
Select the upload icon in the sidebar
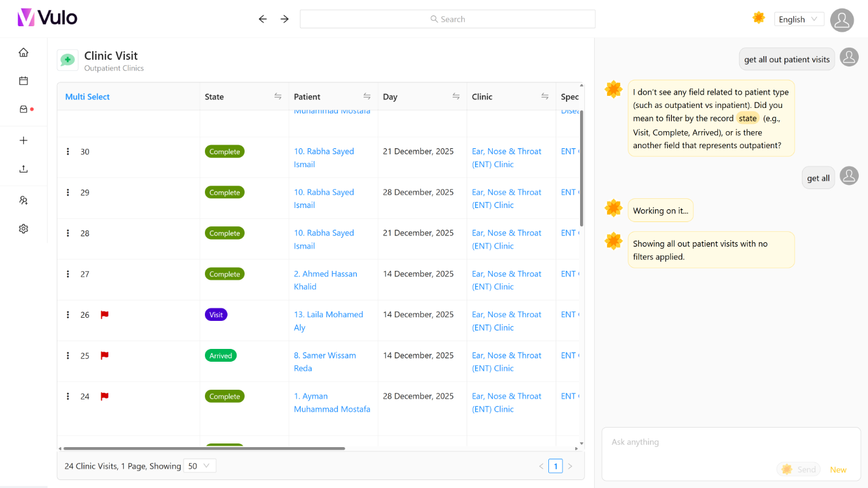(x=23, y=168)
